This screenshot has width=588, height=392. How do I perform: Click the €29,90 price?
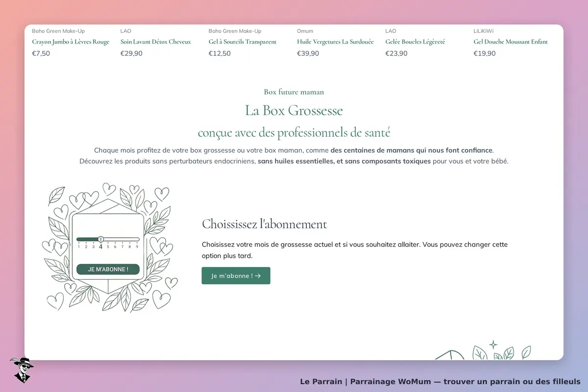pos(131,53)
